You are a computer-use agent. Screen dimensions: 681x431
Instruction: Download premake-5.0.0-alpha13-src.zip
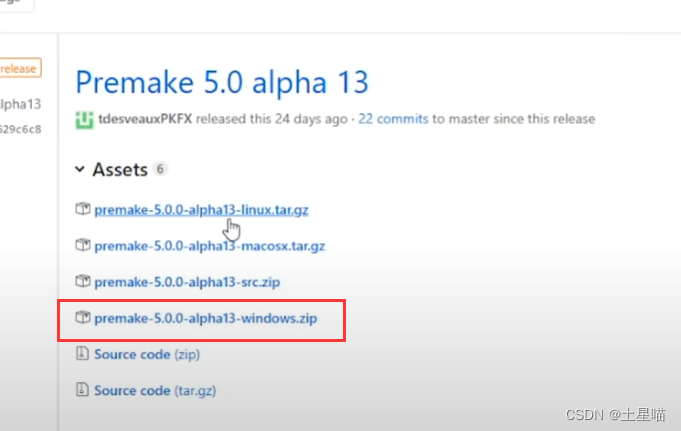click(x=187, y=282)
